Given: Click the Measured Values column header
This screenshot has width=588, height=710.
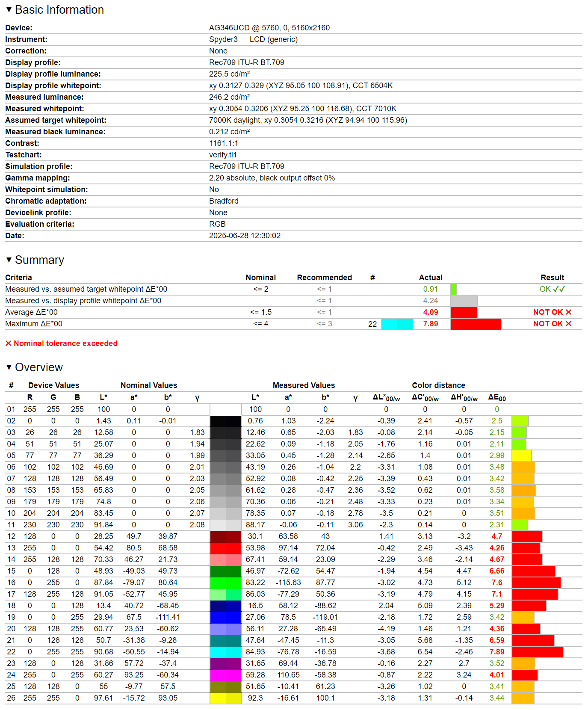Looking at the screenshot, I should [x=304, y=385].
